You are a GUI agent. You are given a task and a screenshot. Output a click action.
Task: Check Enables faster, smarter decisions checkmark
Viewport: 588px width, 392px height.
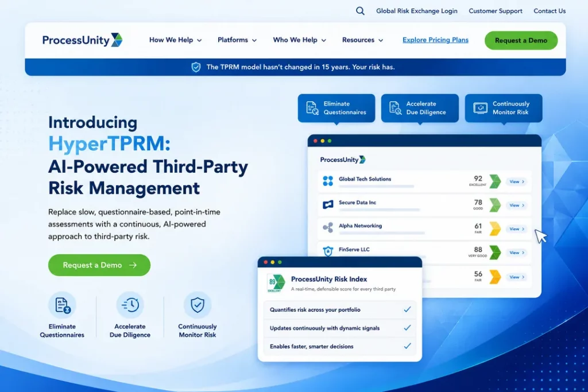click(x=407, y=346)
